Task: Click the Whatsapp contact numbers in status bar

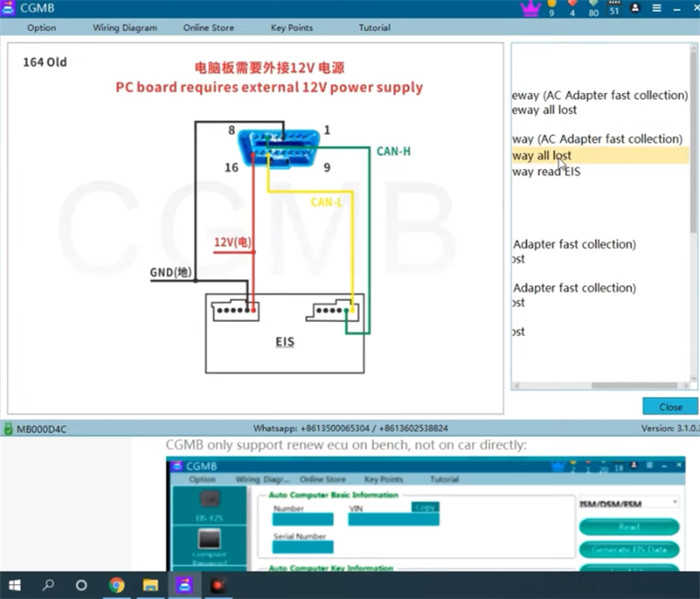Action: point(350,428)
